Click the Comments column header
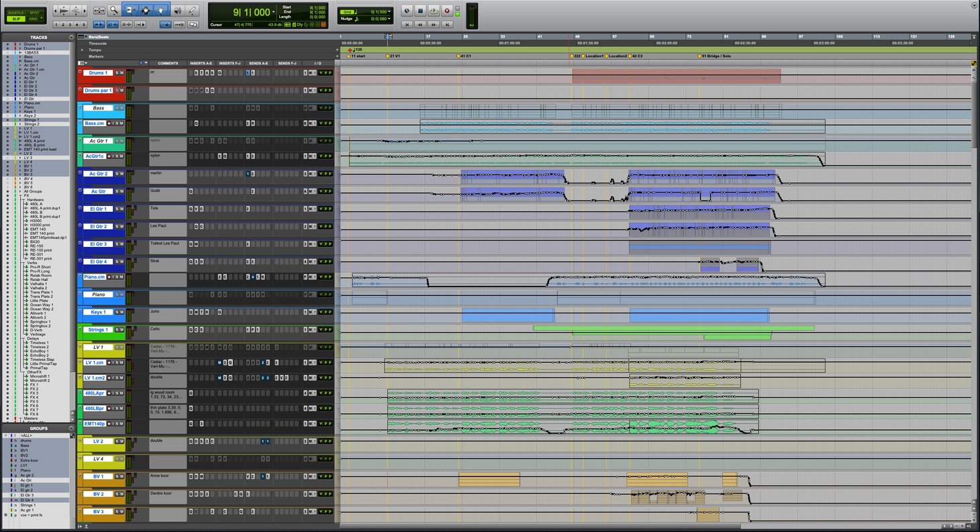Viewport: 980px width, 532px height. [x=168, y=63]
